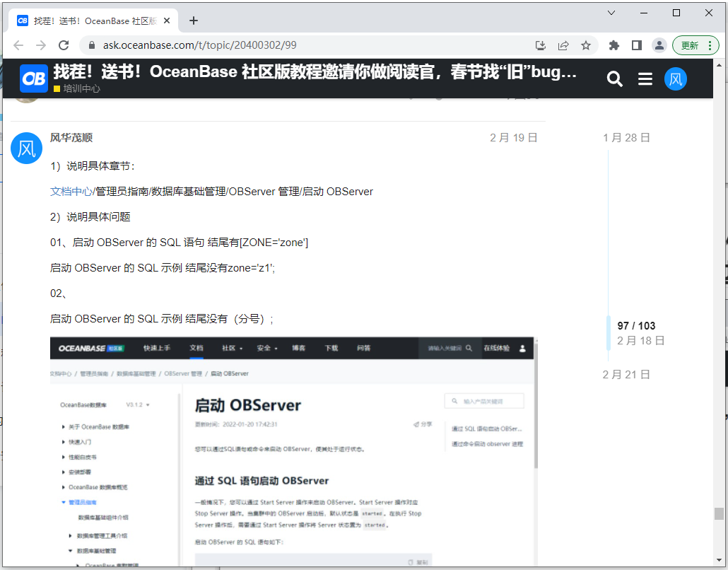Open the Extensions puzzle icon

tap(614, 45)
